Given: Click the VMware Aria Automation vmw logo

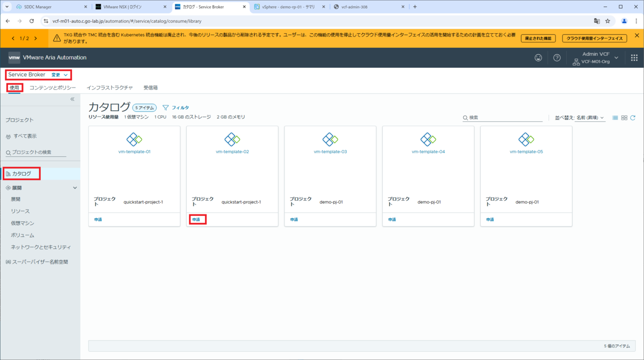Looking at the screenshot, I should (14, 57).
